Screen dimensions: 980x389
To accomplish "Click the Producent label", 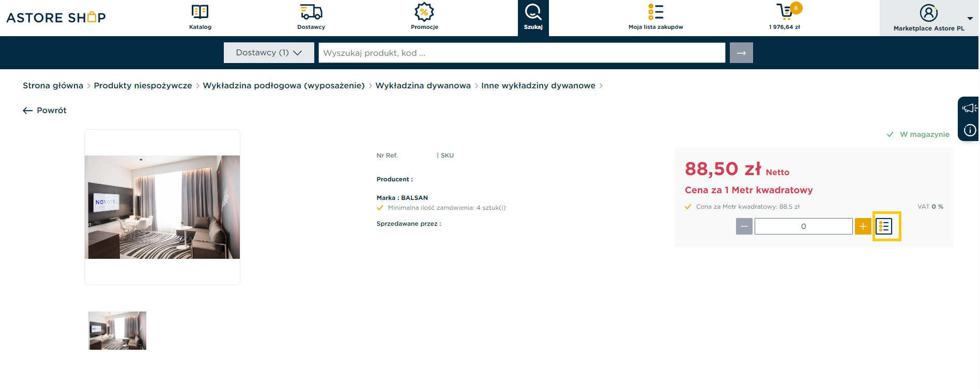I will tap(394, 179).
